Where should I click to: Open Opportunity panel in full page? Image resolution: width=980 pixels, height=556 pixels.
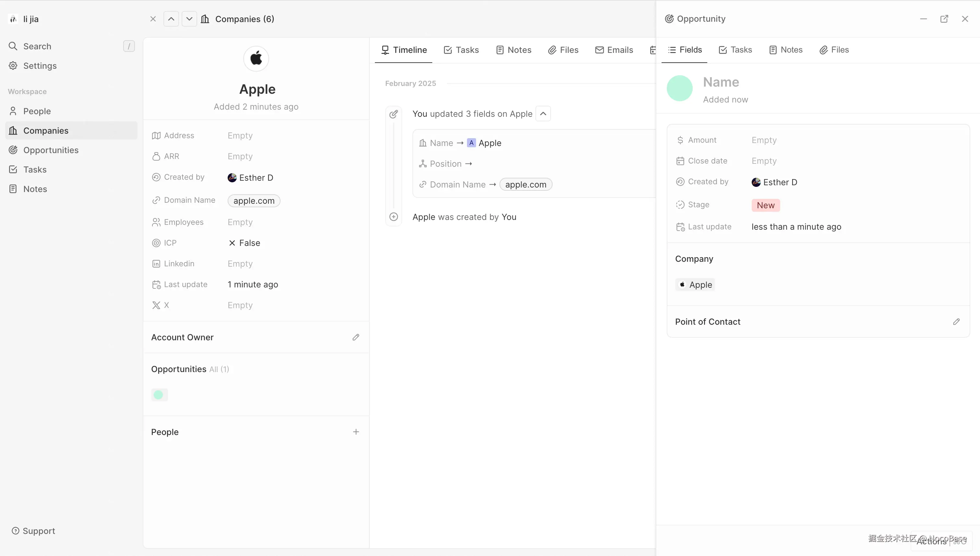click(944, 19)
